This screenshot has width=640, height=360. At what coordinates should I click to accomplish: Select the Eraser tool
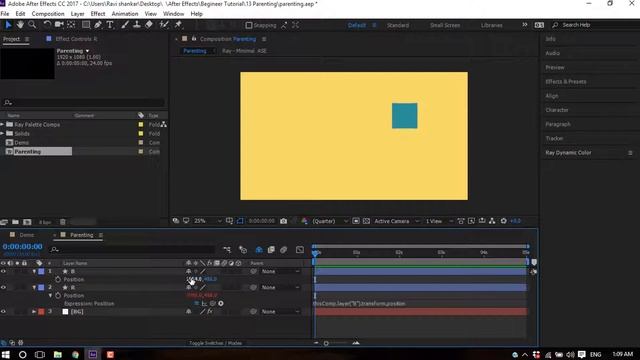(x=149, y=25)
